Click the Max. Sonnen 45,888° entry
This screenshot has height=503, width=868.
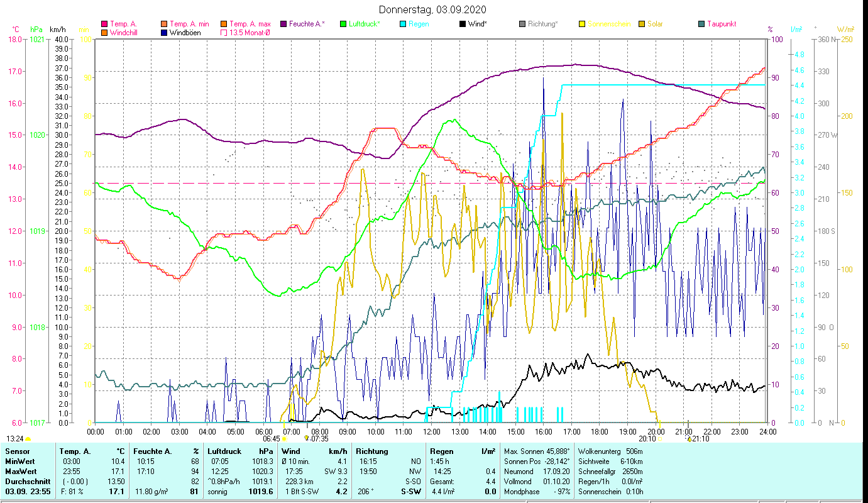tap(536, 451)
